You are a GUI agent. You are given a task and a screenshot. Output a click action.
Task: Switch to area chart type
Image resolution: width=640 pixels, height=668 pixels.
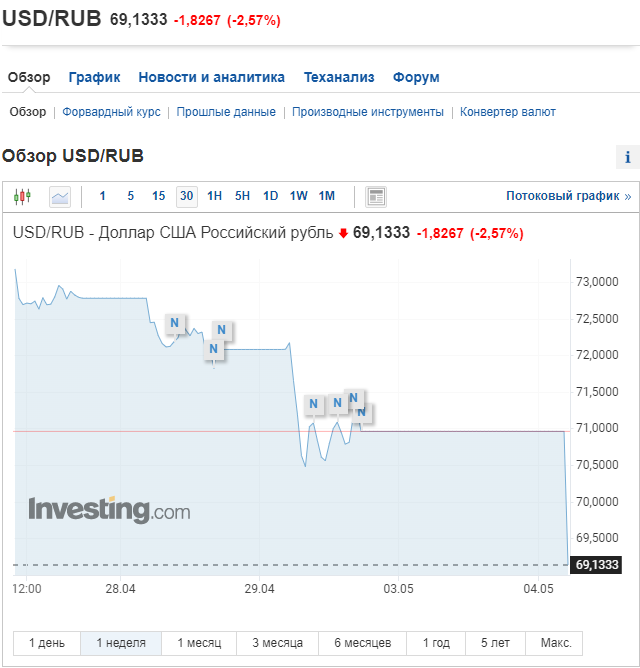tap(60, 196)
